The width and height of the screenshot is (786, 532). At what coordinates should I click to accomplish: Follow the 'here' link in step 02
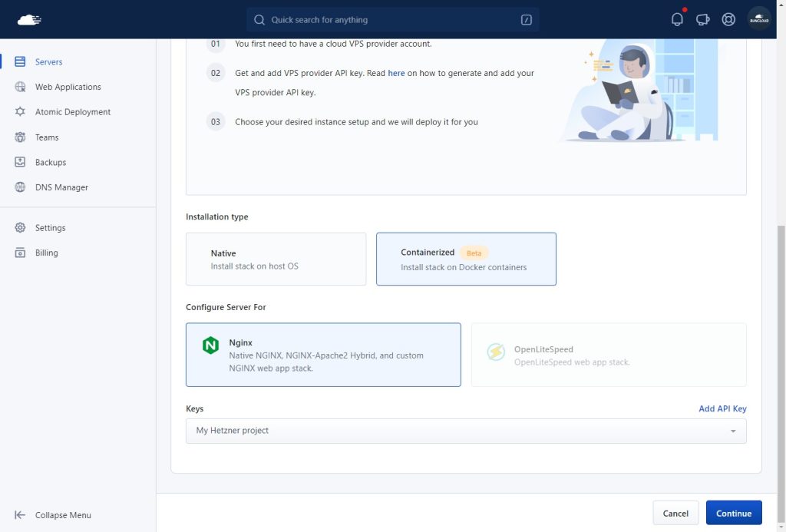[396, 73]
